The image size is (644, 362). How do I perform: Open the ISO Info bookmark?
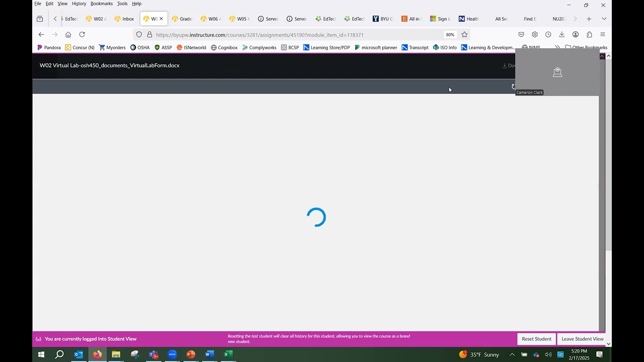445,48
